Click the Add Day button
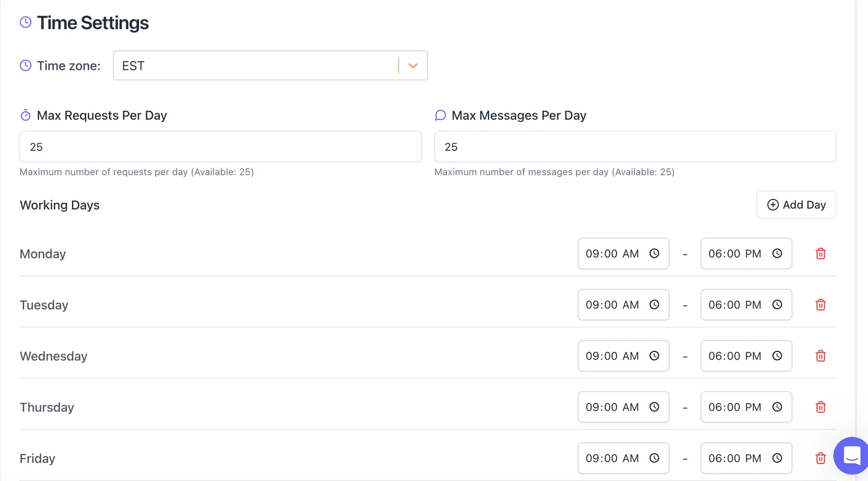868x481 pixels. point(796,205)
